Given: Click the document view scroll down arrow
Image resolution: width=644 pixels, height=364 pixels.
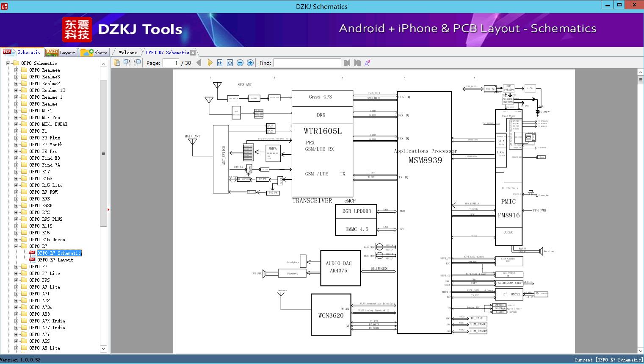Looking at the screenshot, I should tap(641, 350).
